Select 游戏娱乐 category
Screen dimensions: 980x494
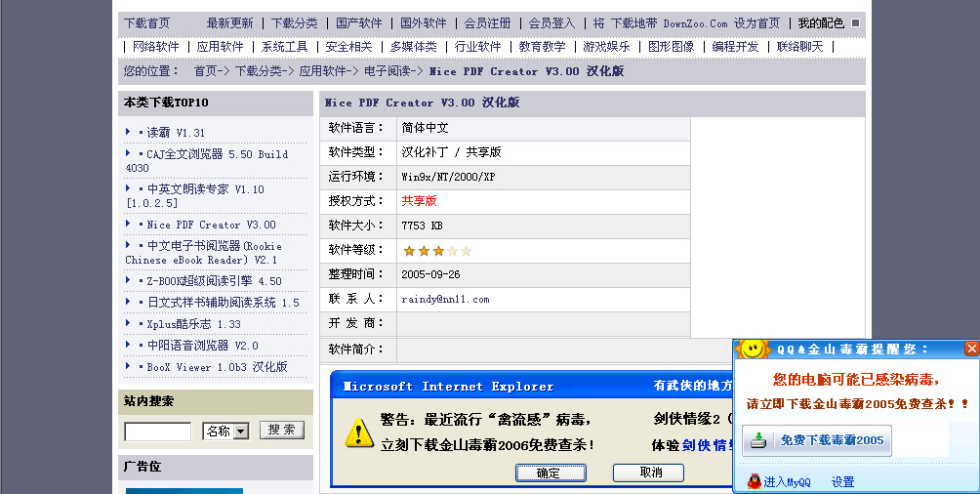coord(606,46)
